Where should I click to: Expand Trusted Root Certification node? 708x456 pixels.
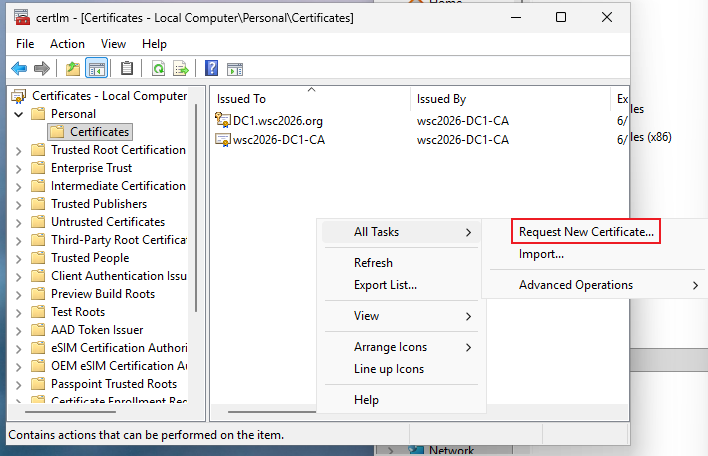point(19,150)
